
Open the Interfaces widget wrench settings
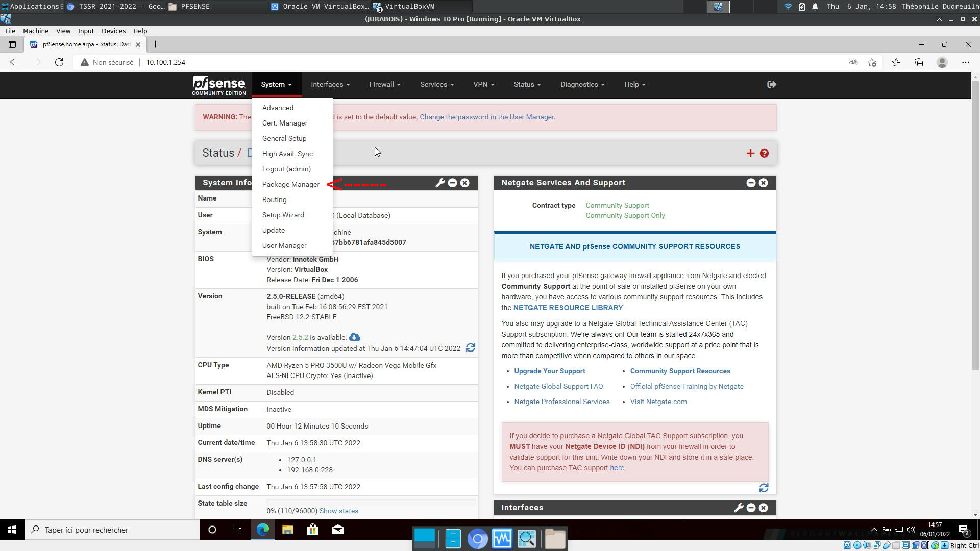[x=739, y=508]
